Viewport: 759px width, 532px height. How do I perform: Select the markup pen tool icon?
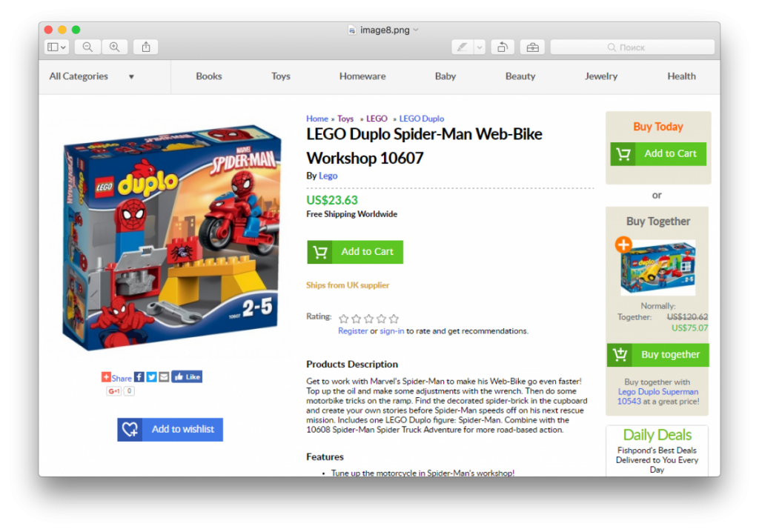pyautogui.click(x=463, y=47)
